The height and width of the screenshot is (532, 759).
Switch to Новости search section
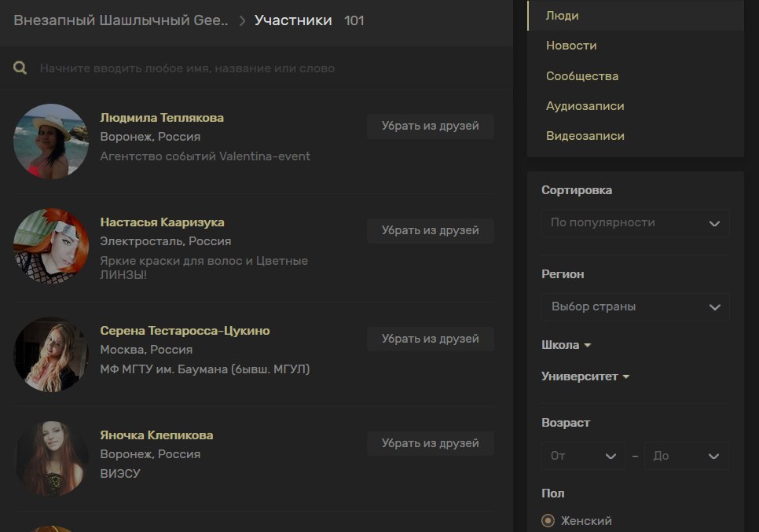635,46
